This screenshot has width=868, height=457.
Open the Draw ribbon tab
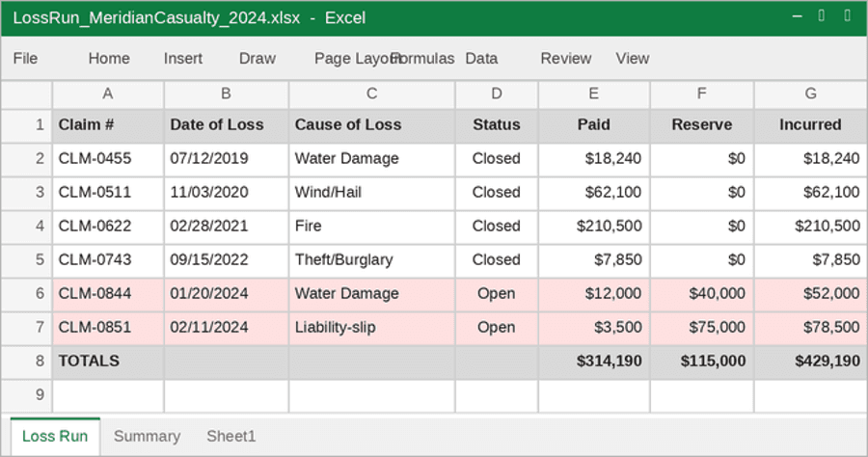click(x=258, y=58)
